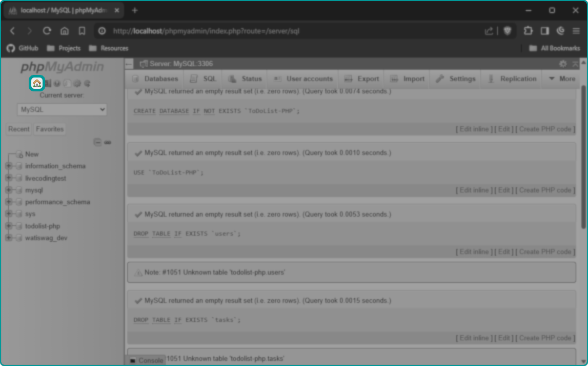Click the Recent tables button

click(x=19, y=129)
